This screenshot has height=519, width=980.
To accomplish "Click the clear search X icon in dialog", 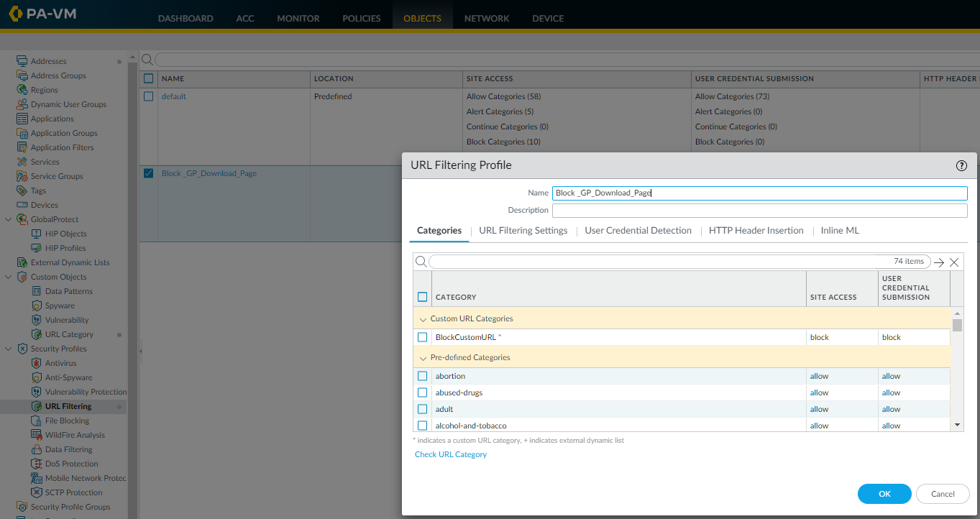I will (954, 262).
